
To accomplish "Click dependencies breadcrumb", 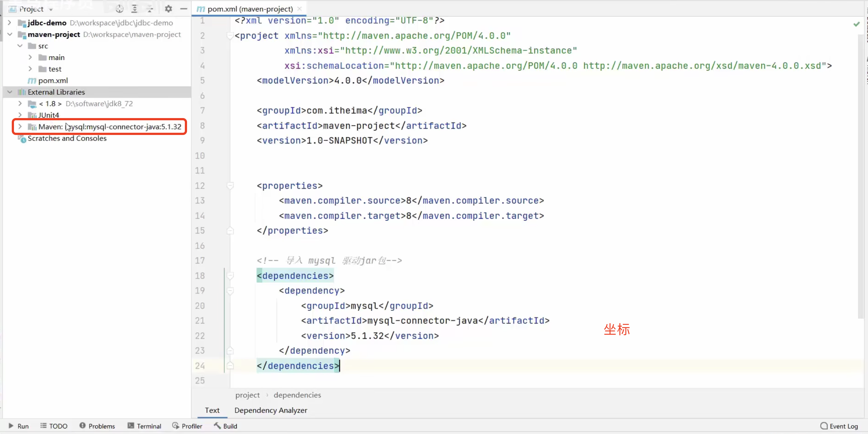I will point(297,395).
